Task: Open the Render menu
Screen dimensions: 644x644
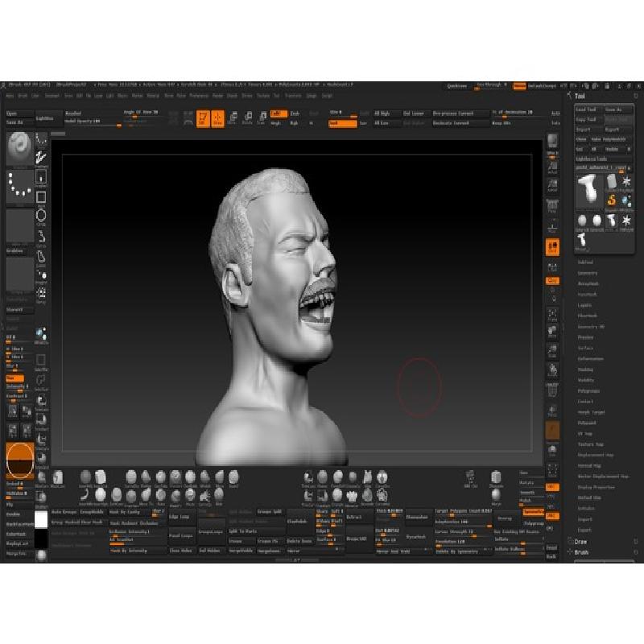Action: [x=217, y=96]
